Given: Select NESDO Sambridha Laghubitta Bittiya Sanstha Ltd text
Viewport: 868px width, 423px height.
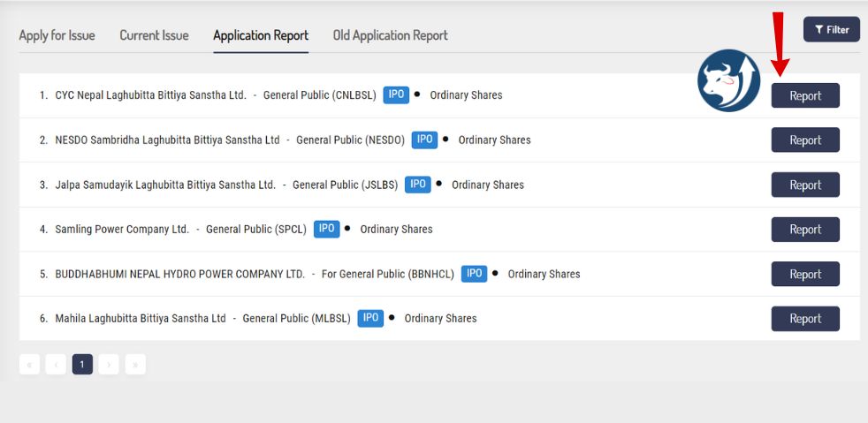Looking at the screenshot, I should click(167, 140).
